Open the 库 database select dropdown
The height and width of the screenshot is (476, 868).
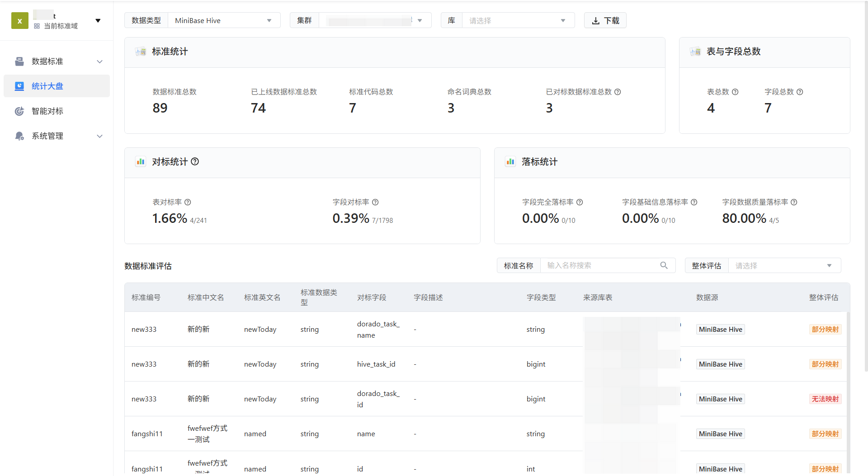click(x=518, y=21)
